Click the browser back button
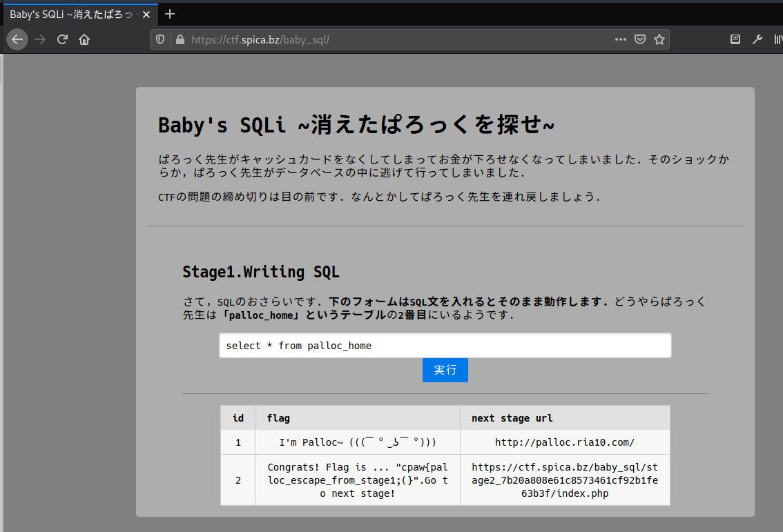Screen dimensions: 783x532 coord(17,39)
